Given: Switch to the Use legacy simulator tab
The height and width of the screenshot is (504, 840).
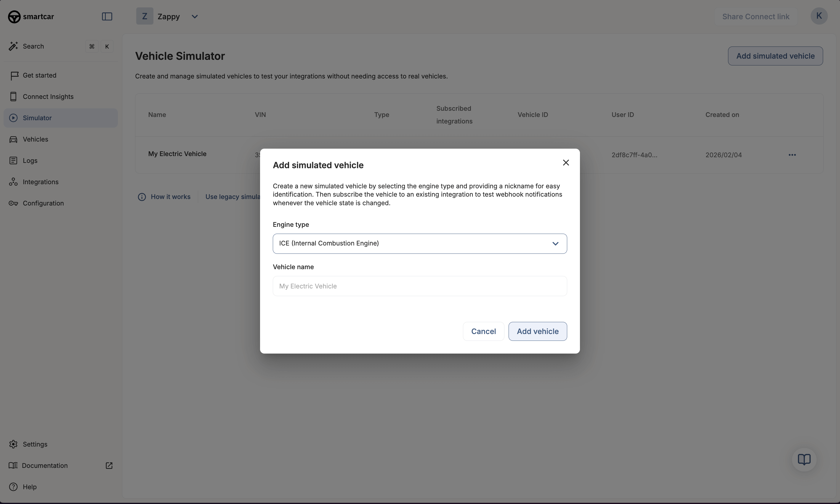Looking at the screenshot, I should coord(234,197).
